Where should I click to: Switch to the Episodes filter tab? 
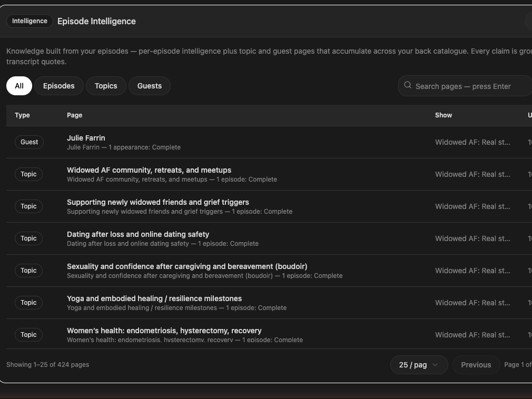pos(58,86)
